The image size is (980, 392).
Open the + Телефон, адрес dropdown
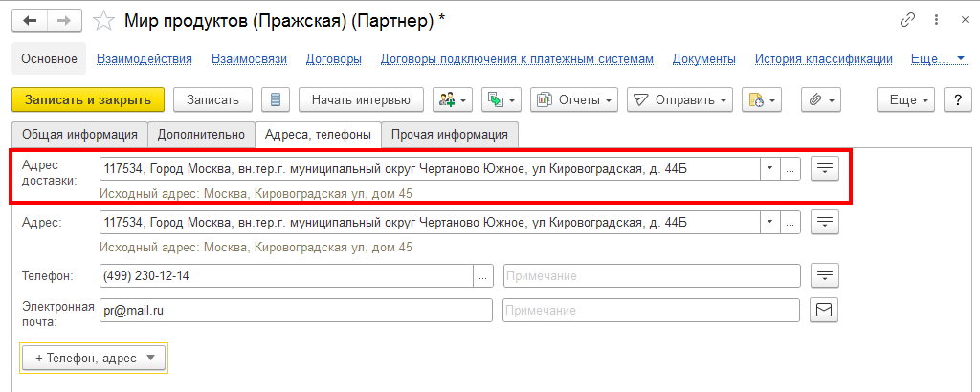click(94, 358)
